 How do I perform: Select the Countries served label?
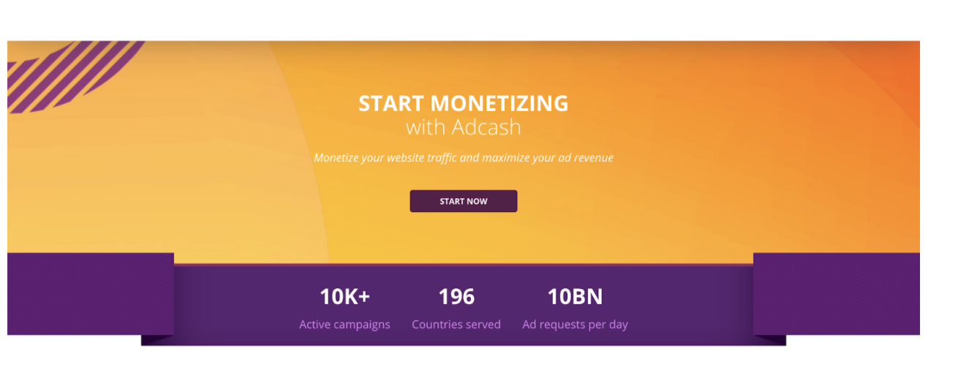(x=456, y=324)
